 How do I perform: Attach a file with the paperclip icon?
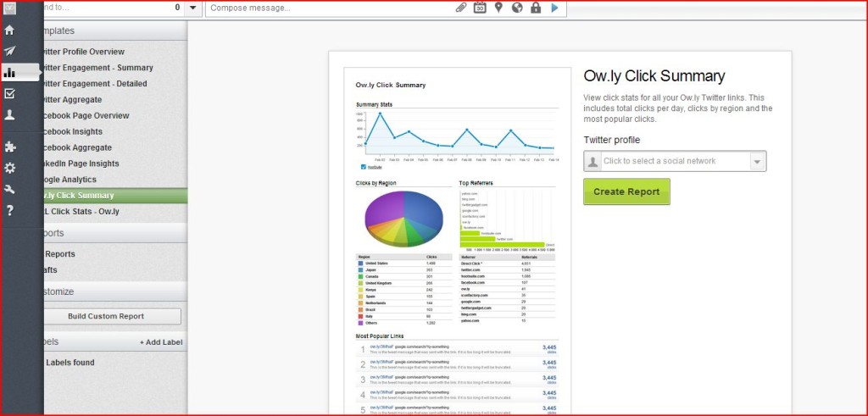coord(460,8)
